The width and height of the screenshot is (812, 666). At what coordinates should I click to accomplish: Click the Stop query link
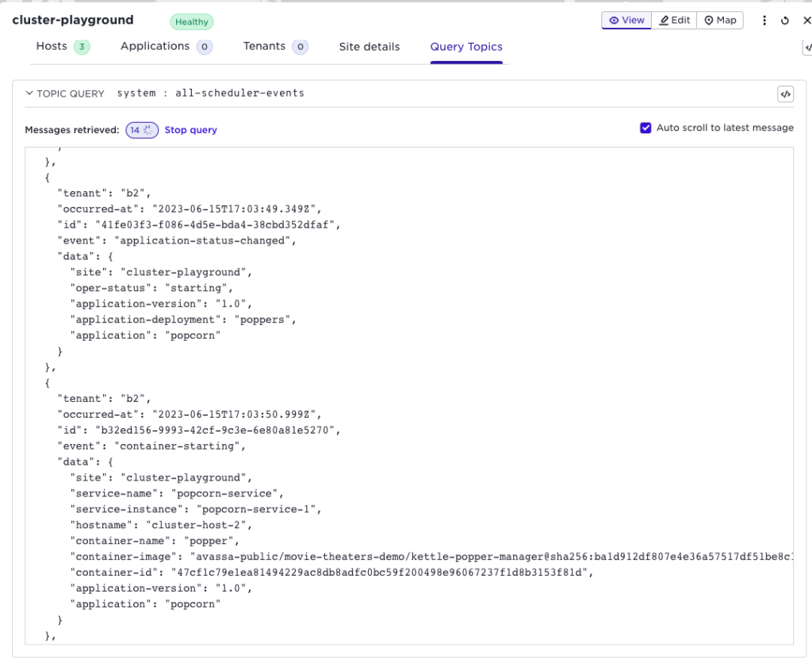click(190, 130)
